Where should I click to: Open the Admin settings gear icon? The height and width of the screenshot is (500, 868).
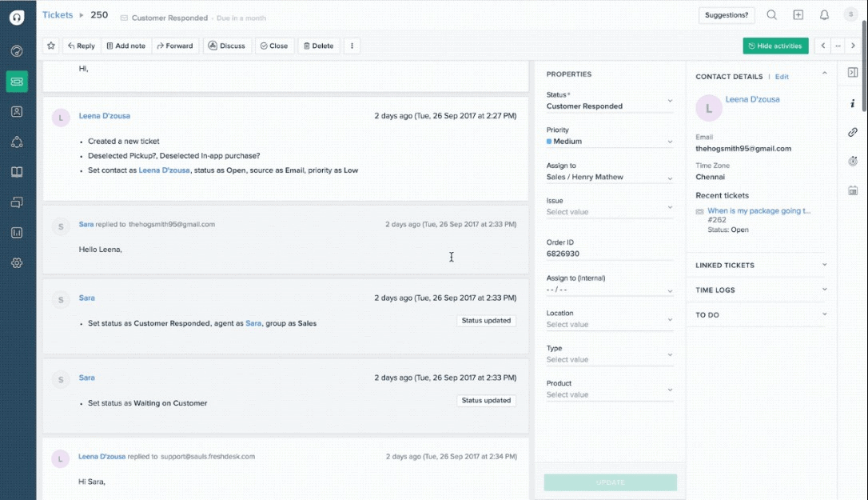tap(17, 262)
